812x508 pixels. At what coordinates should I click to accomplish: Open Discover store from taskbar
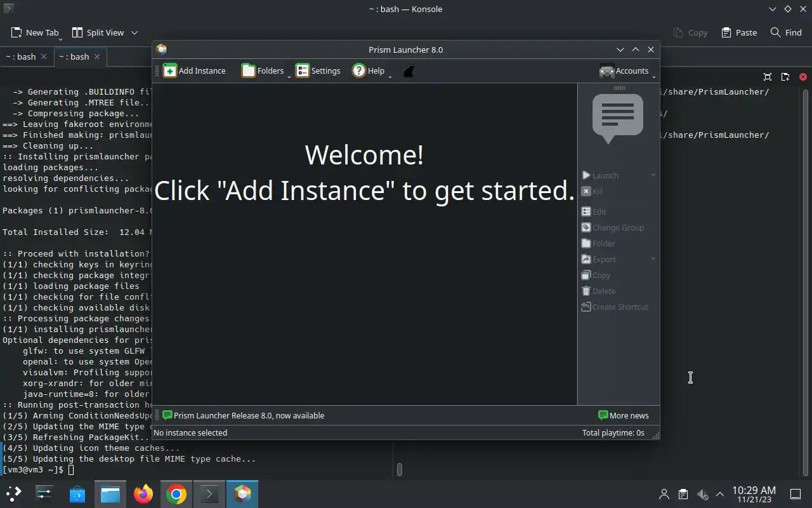click(77, 493)
